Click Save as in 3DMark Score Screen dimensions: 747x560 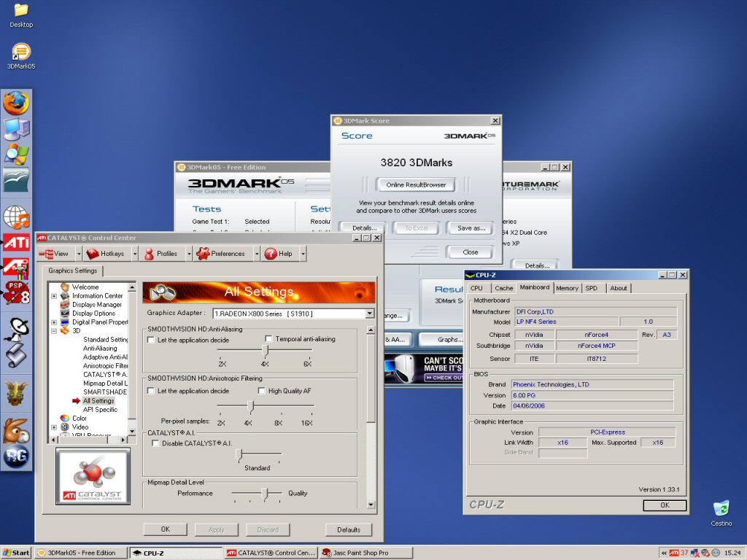(471, 228)
